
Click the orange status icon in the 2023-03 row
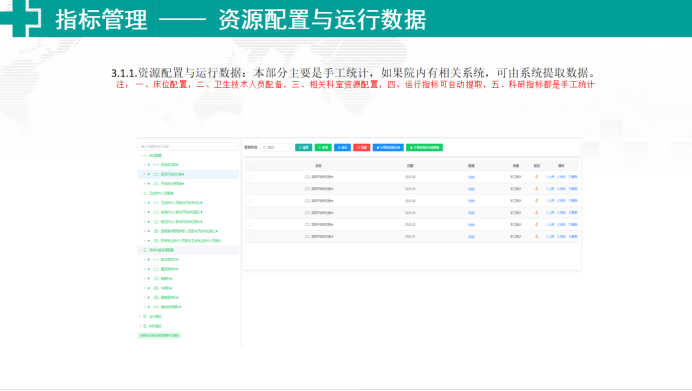tap(537, 213)
